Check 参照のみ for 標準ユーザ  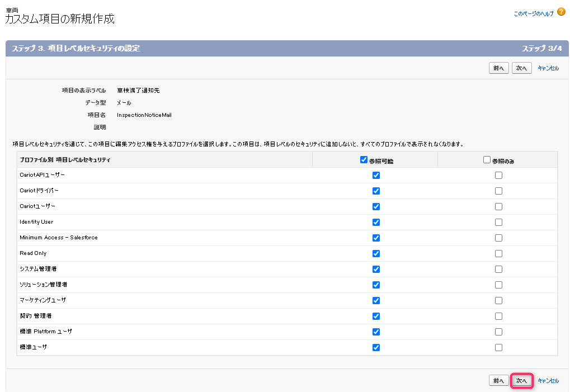tap(498, 347)
